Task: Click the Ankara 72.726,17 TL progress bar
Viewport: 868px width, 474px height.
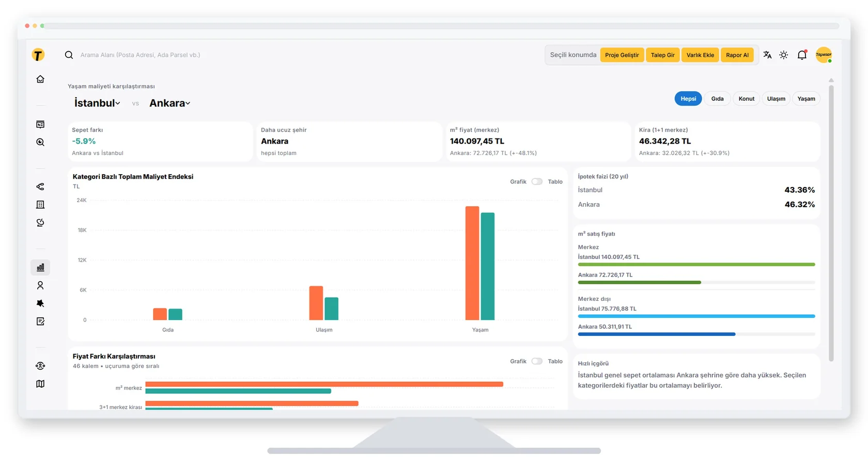Action: (x=696, y=283)
